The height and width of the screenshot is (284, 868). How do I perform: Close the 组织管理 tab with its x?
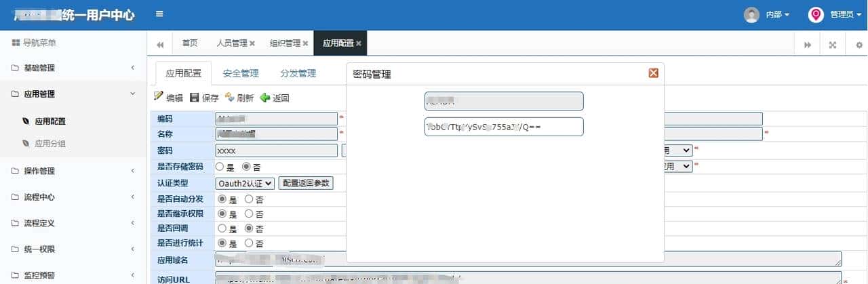[x=305, y=43]
